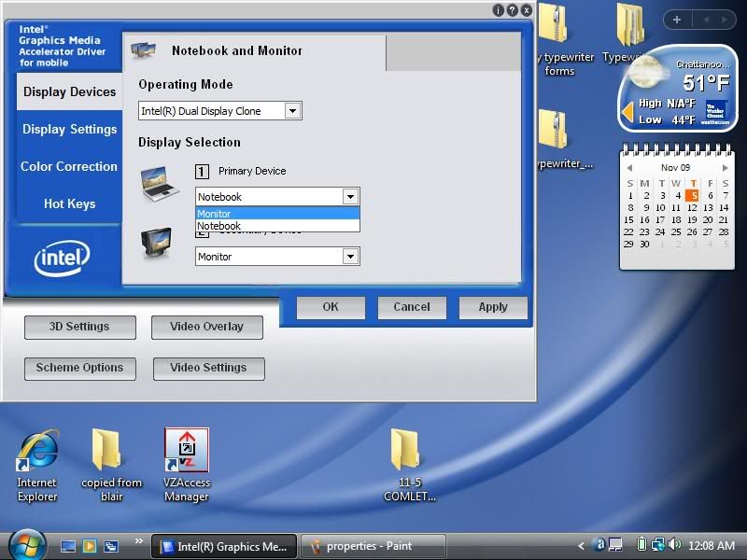747x560 pixels.
Task: Click Show Desktop quick launch icon
Action: click(68, 546)
